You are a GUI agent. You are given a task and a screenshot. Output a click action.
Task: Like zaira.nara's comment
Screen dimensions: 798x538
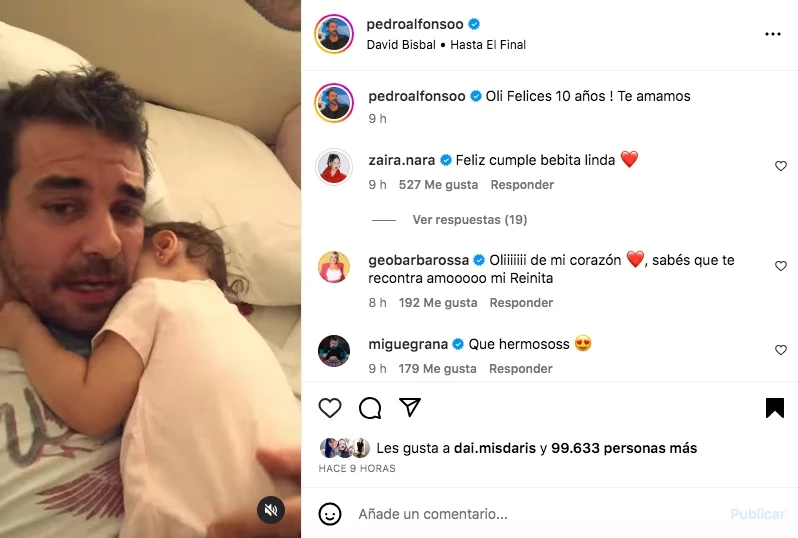click(781, 166)
